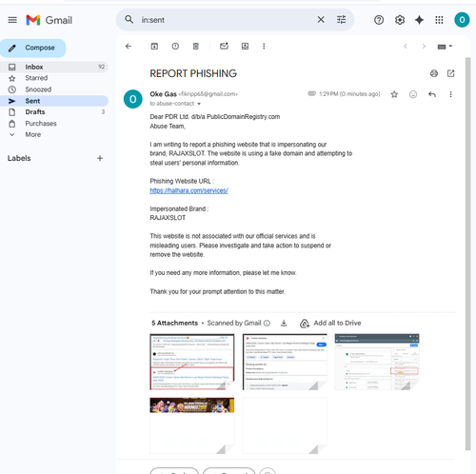Screen dimensions: 476x474
Task: Click the attachment paperclip indicator icon
Action: click(x=311, y=93)
